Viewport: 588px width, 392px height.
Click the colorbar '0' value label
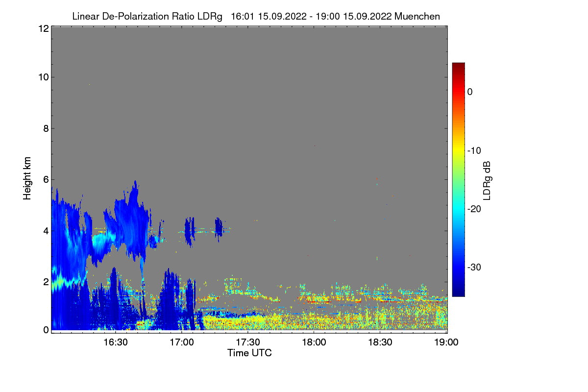[x=470, y=92]
